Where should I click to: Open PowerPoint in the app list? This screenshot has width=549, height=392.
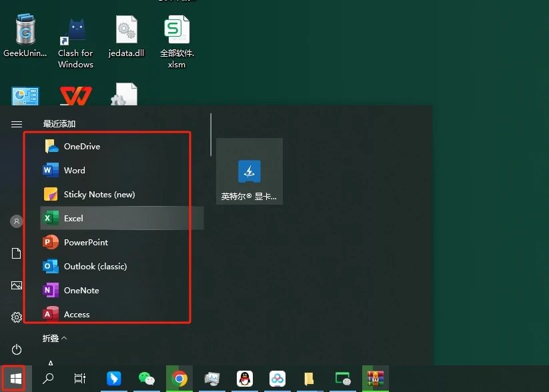[x=85, y=243]
